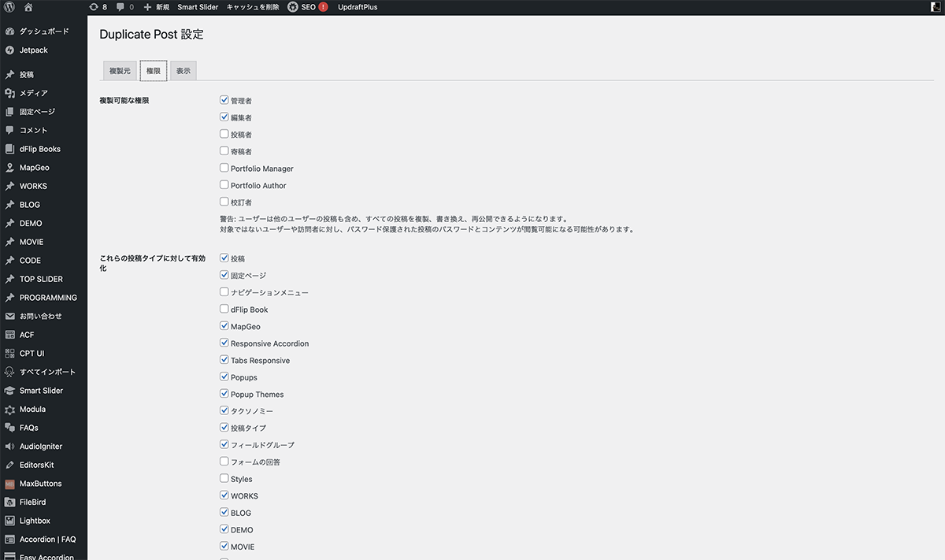Click the ACF sidebar icon
This screenshot has width=945, height=560.
tap(9, 335)
